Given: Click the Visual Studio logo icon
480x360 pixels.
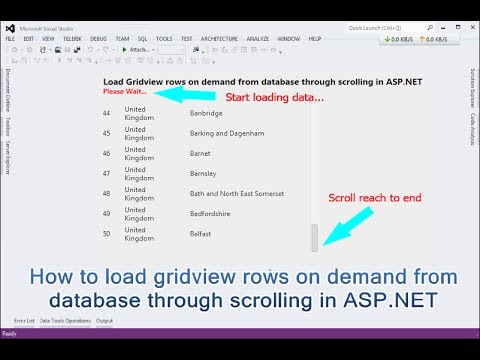Looking at the screenshot, I should [10, 29].
